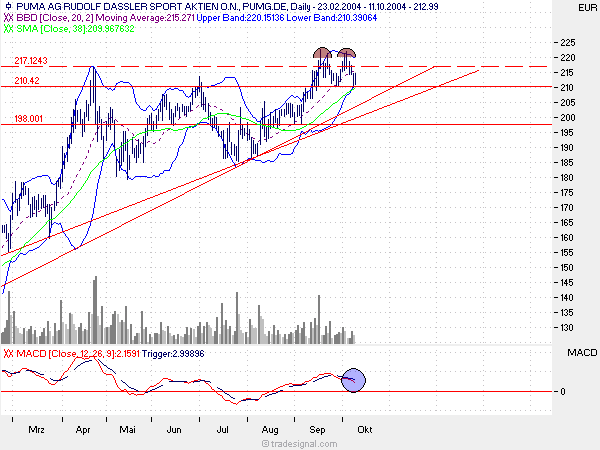
Task: Click the Mrz month label
Action: [36, 429]
